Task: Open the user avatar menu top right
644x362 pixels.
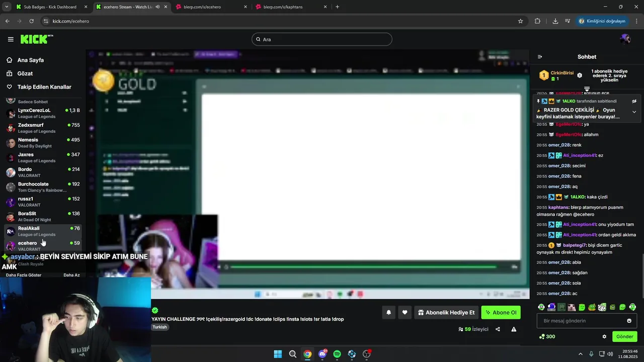Action: (x=625, y=39)
